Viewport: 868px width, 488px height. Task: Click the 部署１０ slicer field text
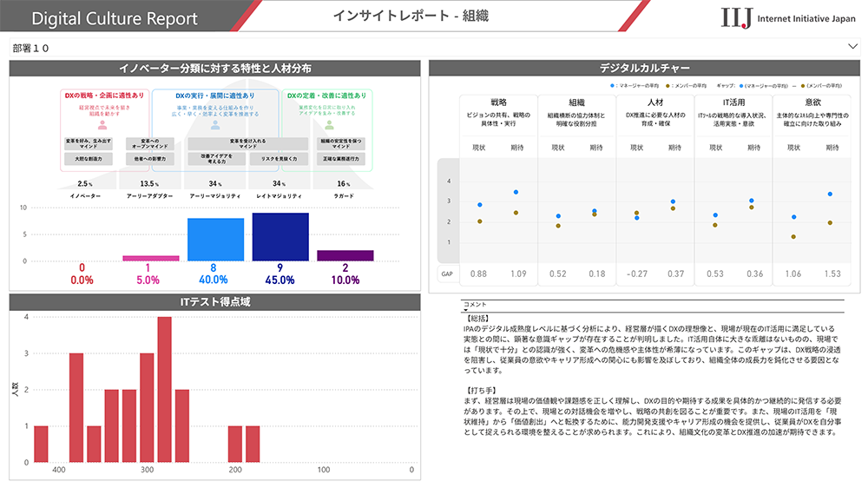[31, 49]
